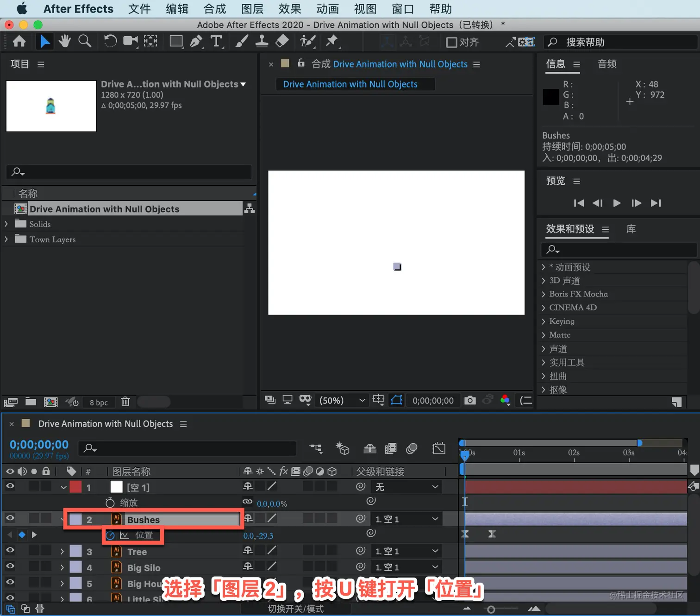Select the Rotation tool

coord(110,41)
